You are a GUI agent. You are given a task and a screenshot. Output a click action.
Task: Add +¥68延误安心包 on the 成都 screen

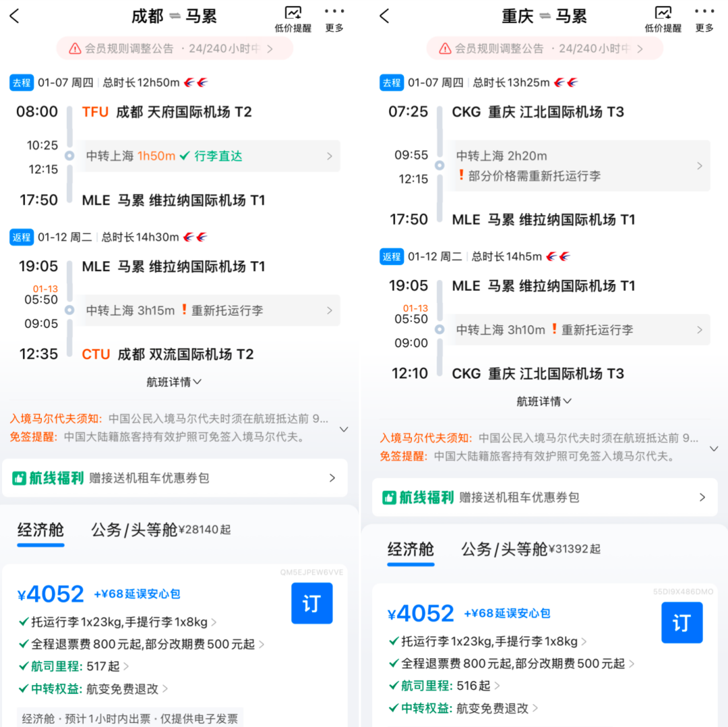point(137,594)
